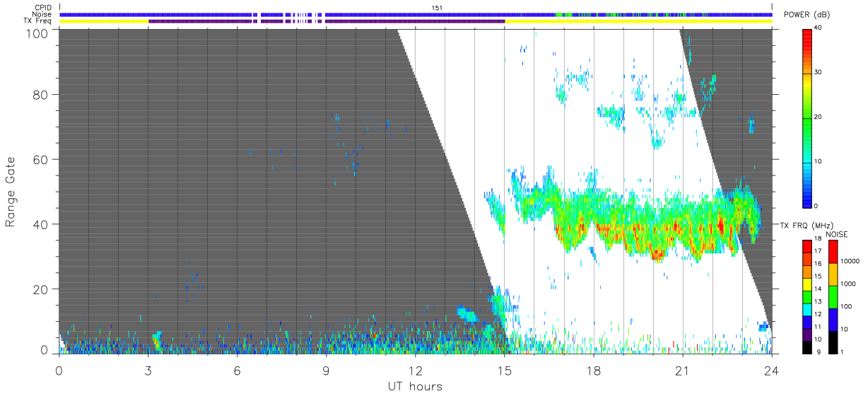The width and height of the screenshot is (868, 401).
Task: Click the '40' label on the power scale
Action: click(819, 28)
